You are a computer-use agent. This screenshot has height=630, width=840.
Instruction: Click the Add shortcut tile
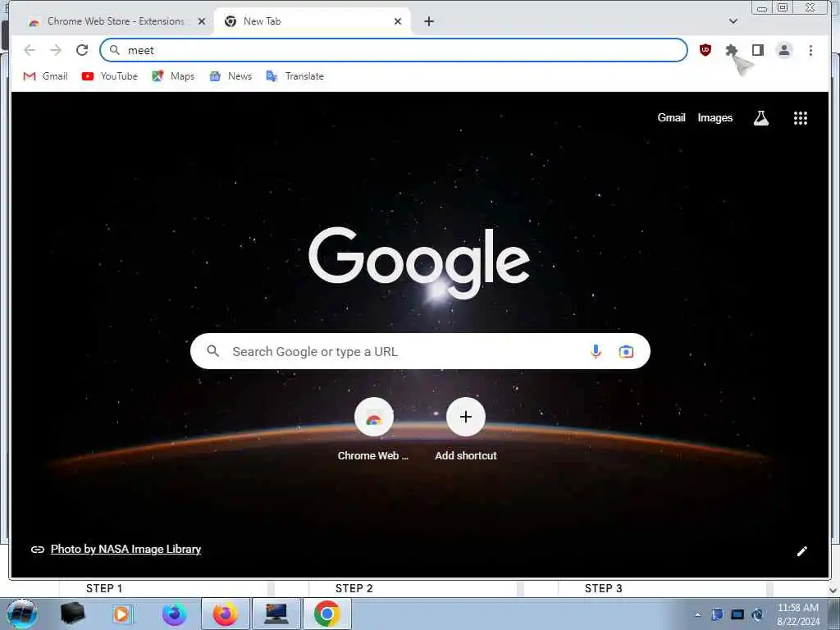[x=466, y=428]
